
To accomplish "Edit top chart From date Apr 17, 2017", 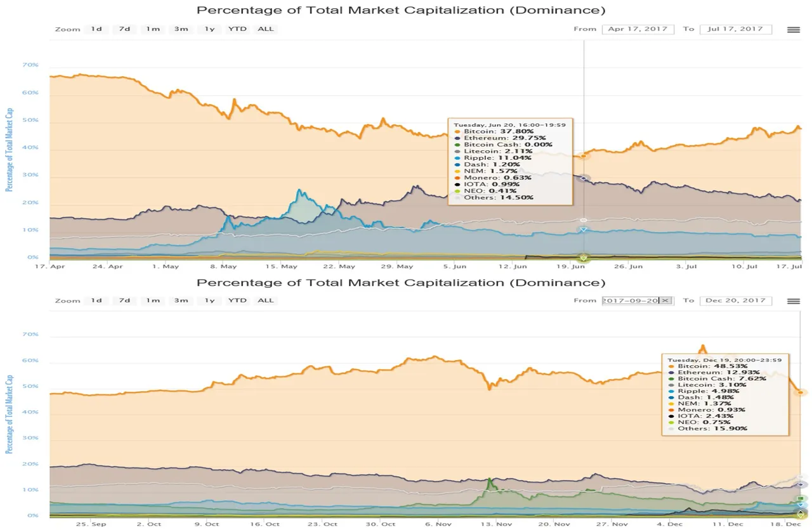I will (x=638, y=29).
